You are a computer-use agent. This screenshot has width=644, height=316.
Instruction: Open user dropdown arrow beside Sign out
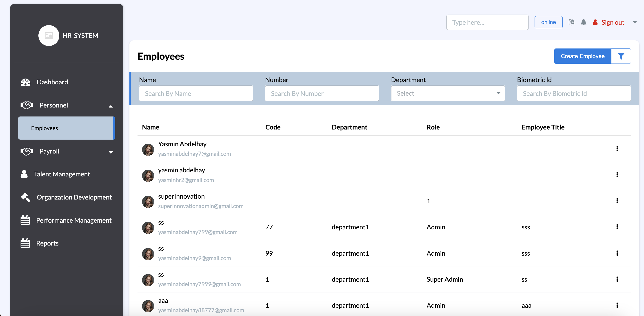point(635,22)
